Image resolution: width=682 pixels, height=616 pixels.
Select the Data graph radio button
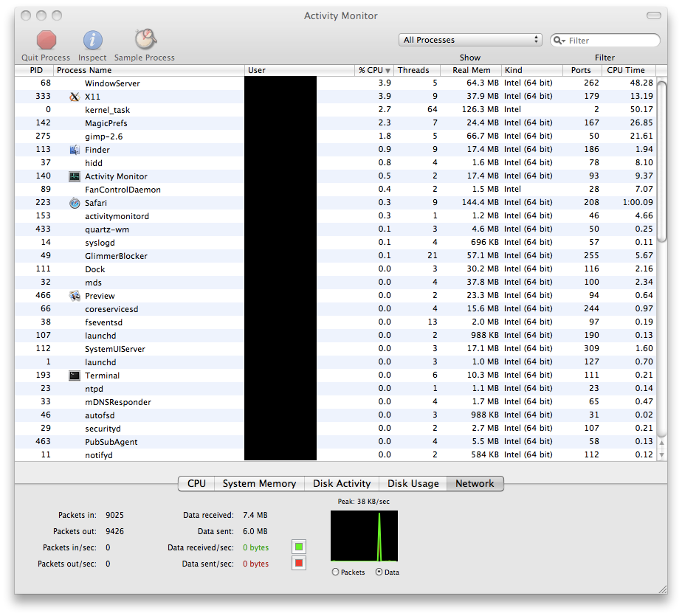point(379,572)
